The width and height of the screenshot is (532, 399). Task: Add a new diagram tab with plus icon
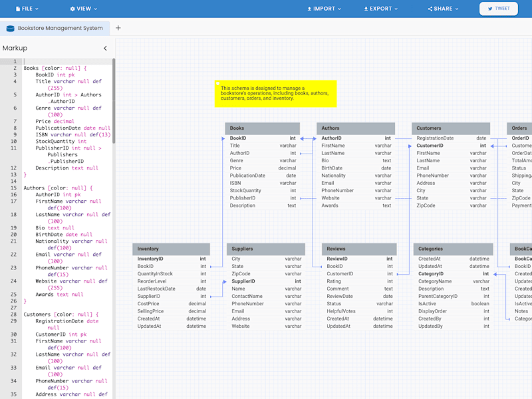click(118, 28)
